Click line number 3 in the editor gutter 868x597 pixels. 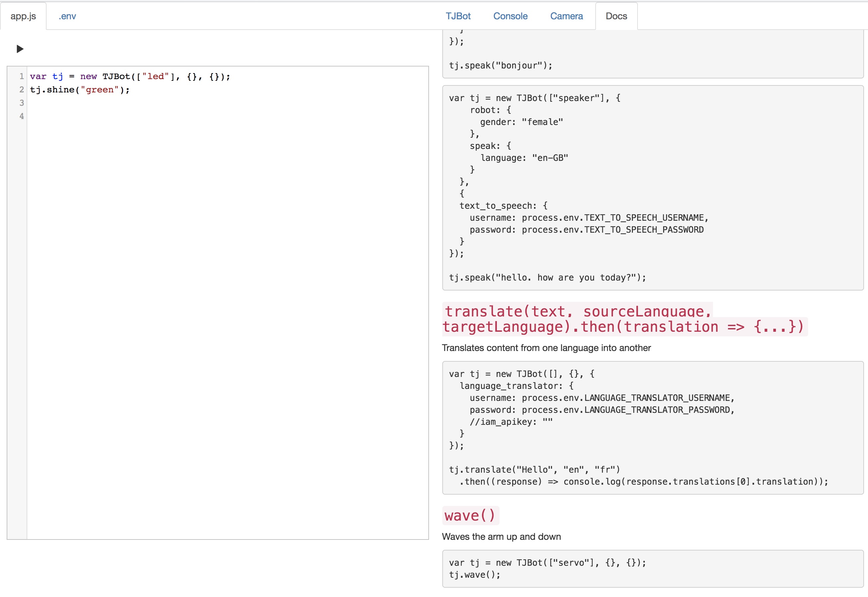pyautogui.click(x=21, y=103)
